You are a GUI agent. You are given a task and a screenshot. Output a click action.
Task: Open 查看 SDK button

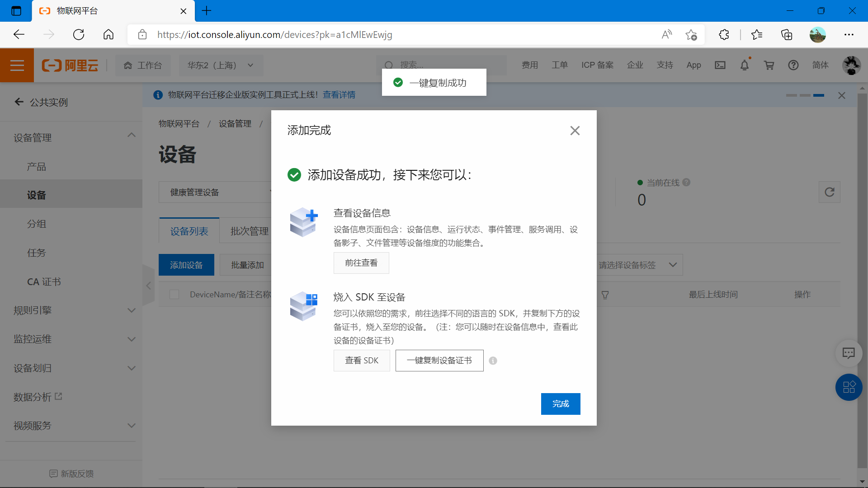[362, 361]
